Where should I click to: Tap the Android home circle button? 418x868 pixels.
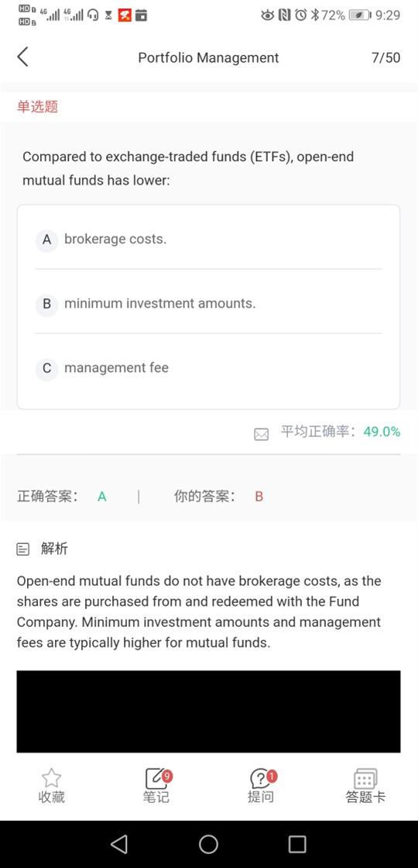pos(208,844)
